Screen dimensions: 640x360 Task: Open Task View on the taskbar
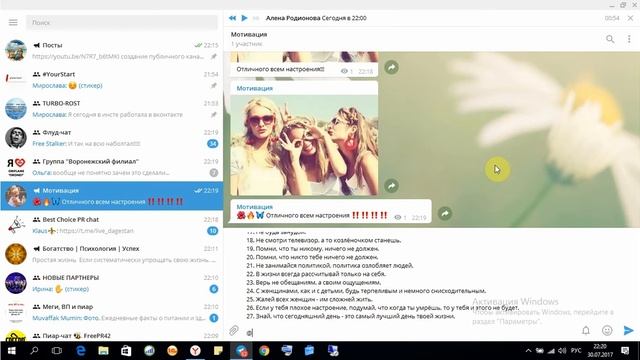click(57, 351)
